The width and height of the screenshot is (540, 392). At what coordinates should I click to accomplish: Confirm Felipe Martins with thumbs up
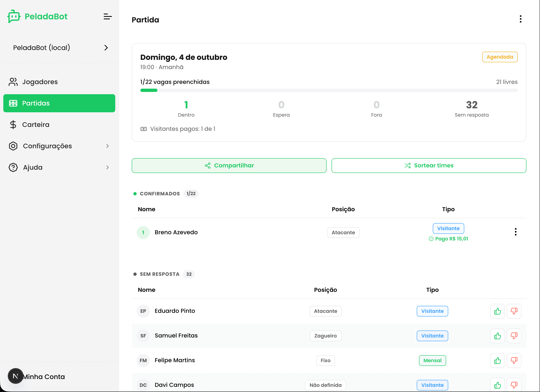pos(497,361)
